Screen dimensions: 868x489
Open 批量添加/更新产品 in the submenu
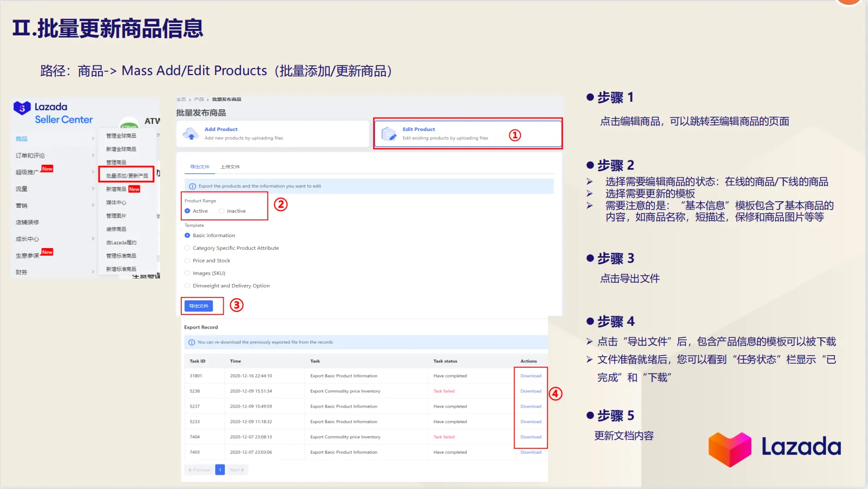[x=127, y=176]
